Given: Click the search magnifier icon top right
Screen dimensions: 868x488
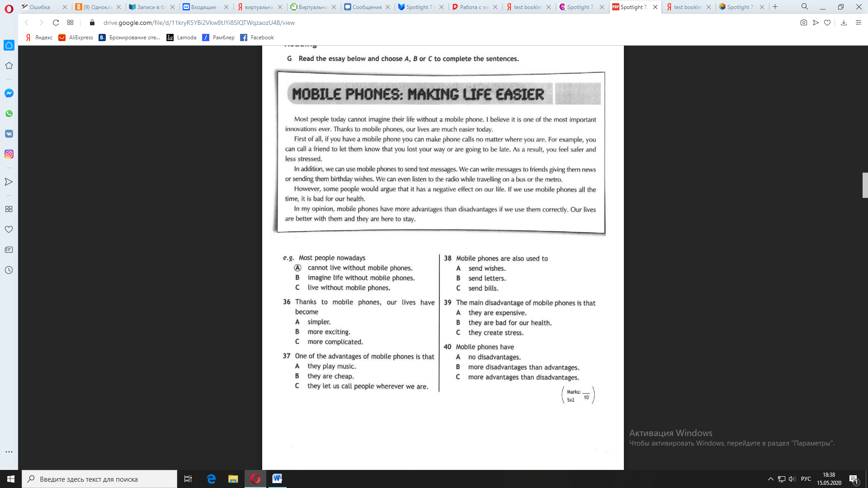Looking at the screenshot, I should point(804,7).
